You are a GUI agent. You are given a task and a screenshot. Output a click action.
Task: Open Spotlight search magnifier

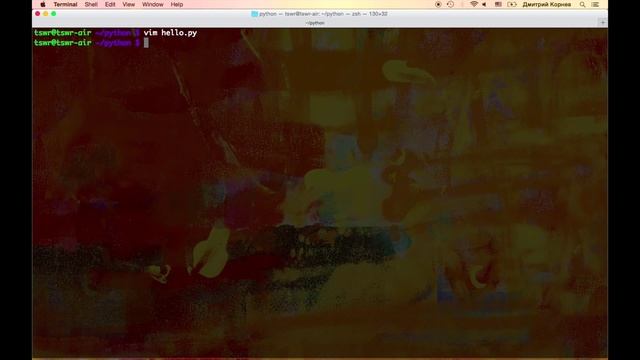[x=582, y=4]
